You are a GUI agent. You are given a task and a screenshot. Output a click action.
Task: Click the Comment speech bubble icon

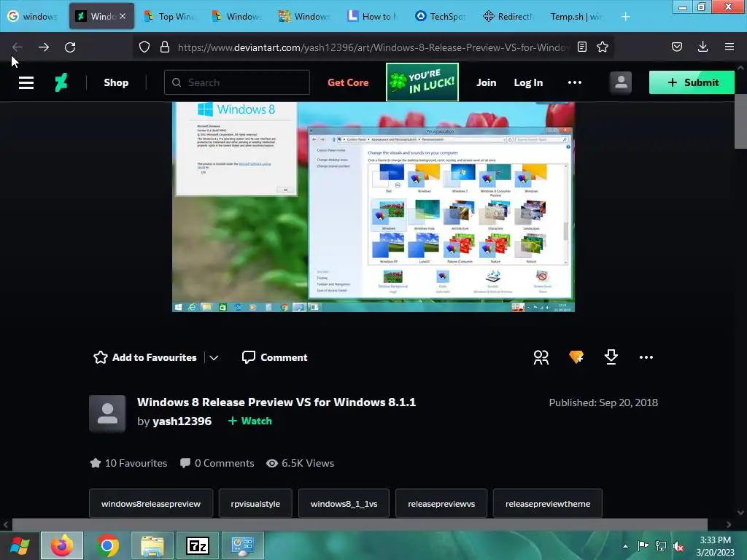point(248,357)
